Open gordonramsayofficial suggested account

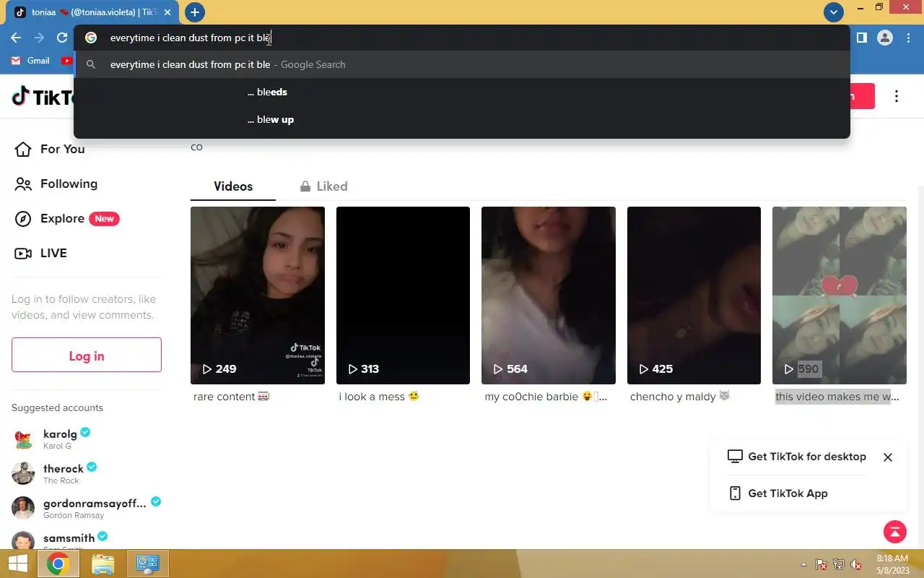[x=87, y=508]
